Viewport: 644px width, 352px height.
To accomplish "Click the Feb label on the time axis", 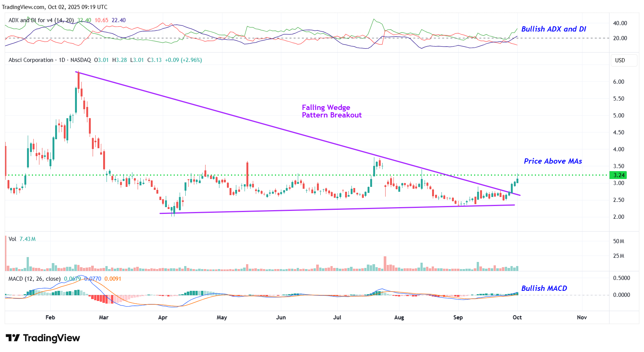I will click(x=50, y=317).
